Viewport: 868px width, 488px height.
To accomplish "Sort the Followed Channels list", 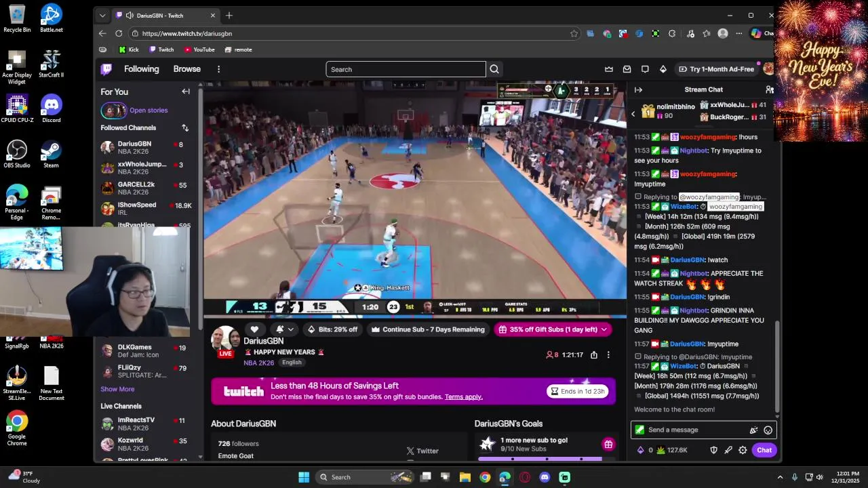I will [185, 127].
